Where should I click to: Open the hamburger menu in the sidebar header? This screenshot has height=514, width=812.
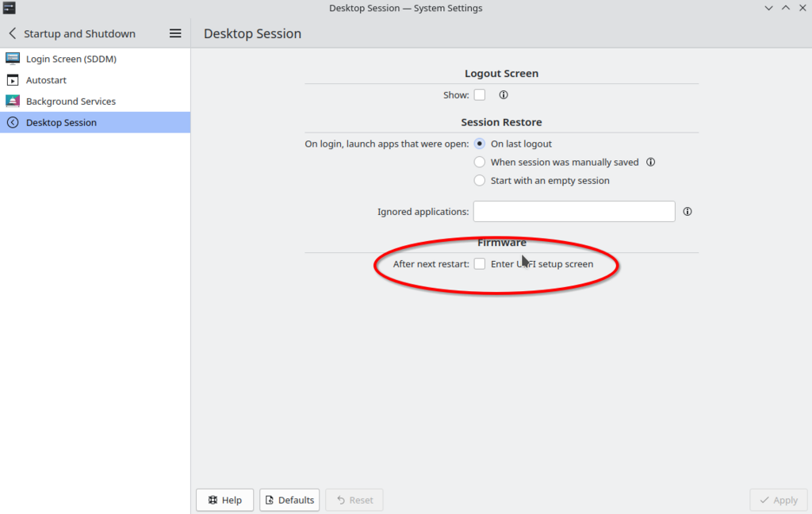(x=175, y=33)
